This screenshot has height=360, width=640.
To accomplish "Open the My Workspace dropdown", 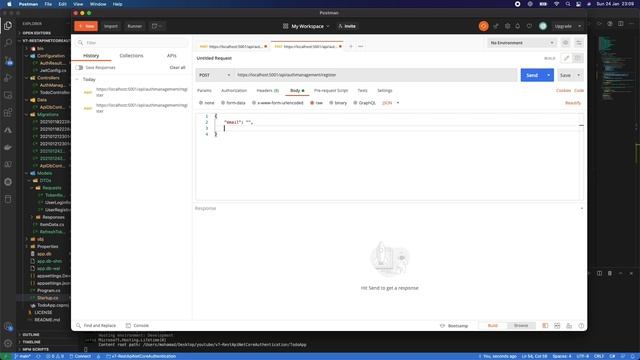I will [x=306, y=26].
